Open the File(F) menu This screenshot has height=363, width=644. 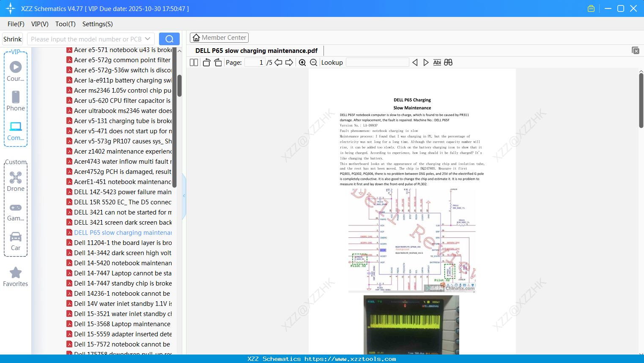[16, 24]
